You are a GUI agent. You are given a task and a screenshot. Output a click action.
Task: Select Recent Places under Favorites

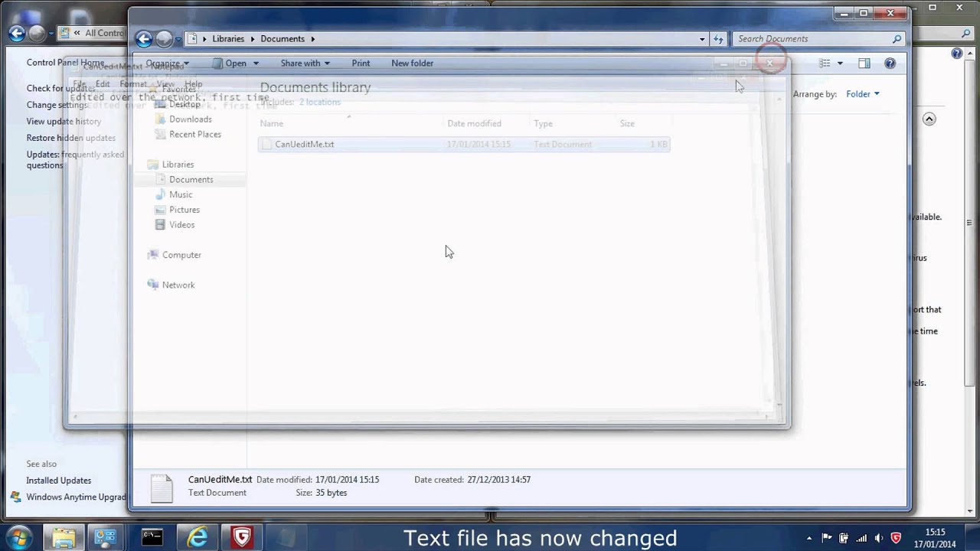194,135
